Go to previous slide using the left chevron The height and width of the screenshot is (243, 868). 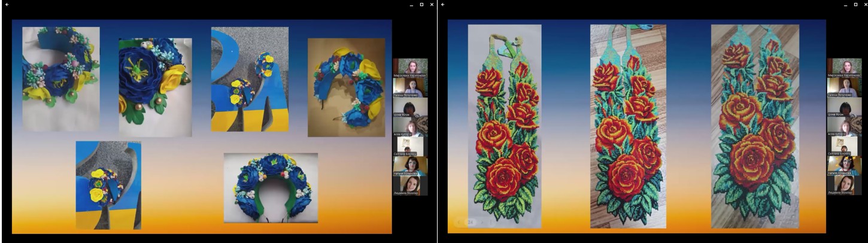460,222
